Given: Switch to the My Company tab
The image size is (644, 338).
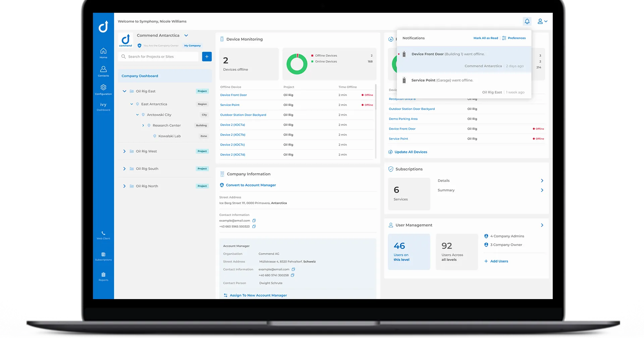Looking at the screenshot, I should [192, 46].
